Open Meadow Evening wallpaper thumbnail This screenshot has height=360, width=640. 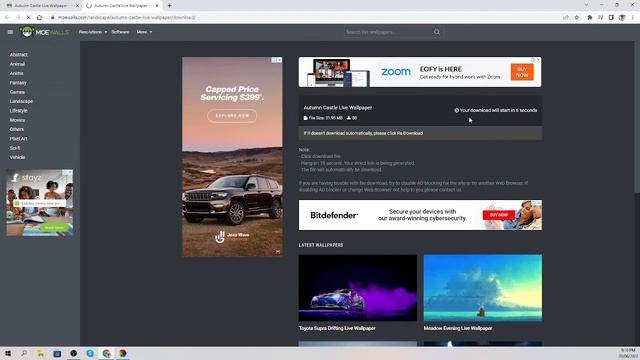[x=483, y=288]
